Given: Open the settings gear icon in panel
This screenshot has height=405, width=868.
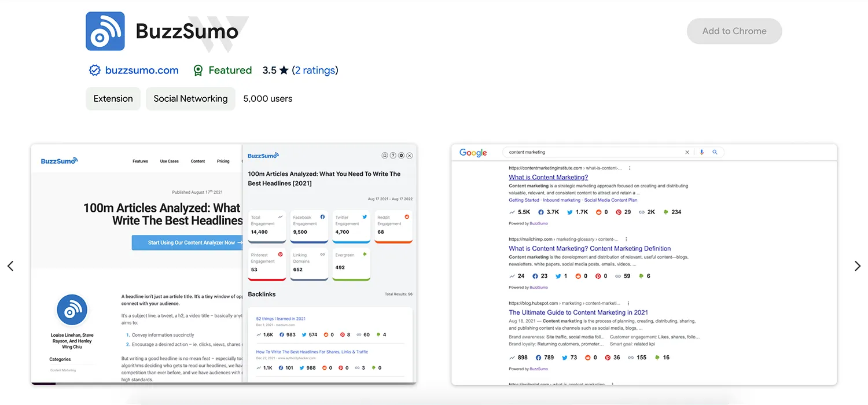Looking at the screenshot, I should [401, 156].
